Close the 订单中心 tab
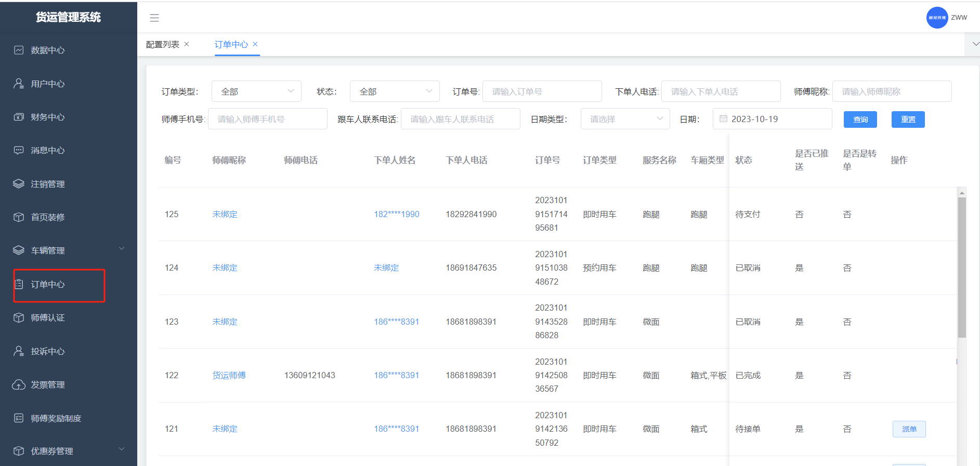The image size is (980, 466). pyautogui.click(x=255, y=44)
